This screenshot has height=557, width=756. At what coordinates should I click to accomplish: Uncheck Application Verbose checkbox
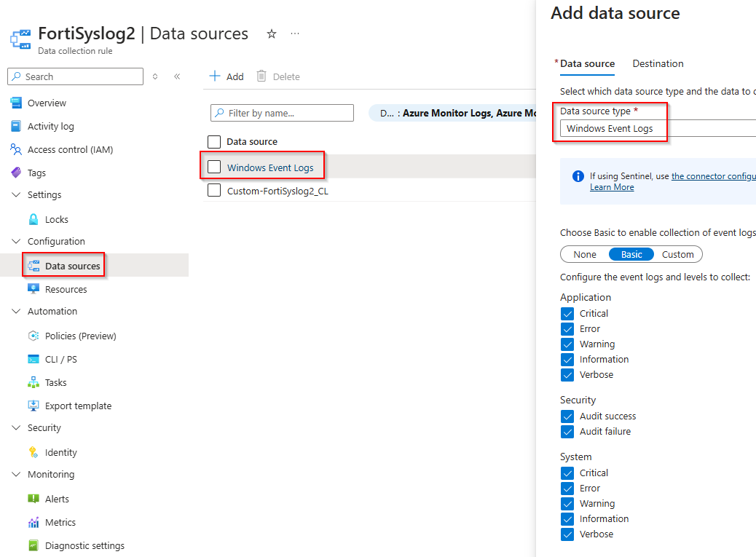pos(567,375)
